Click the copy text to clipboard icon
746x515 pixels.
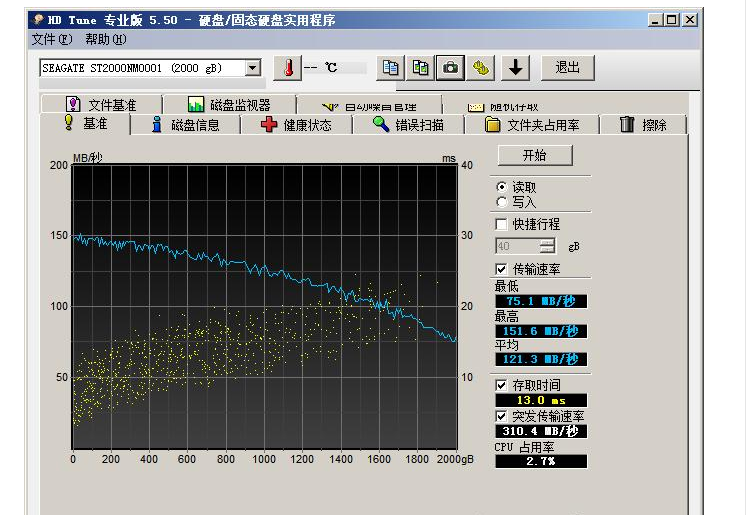(391, 68)
